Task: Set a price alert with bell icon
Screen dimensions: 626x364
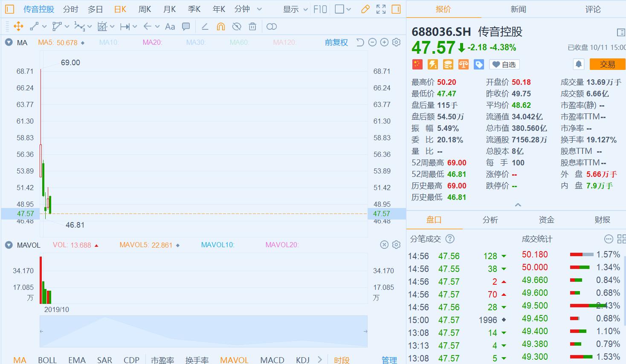Action: coord(579,64)
